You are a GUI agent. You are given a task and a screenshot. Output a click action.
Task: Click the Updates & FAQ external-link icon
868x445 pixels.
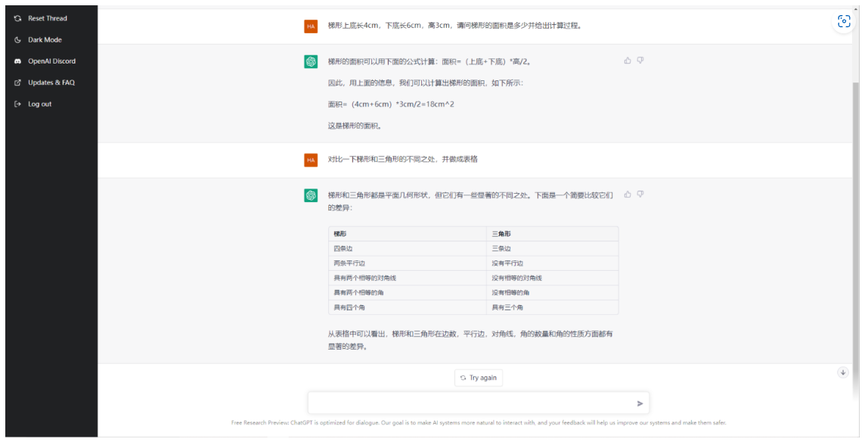(17, 82)
